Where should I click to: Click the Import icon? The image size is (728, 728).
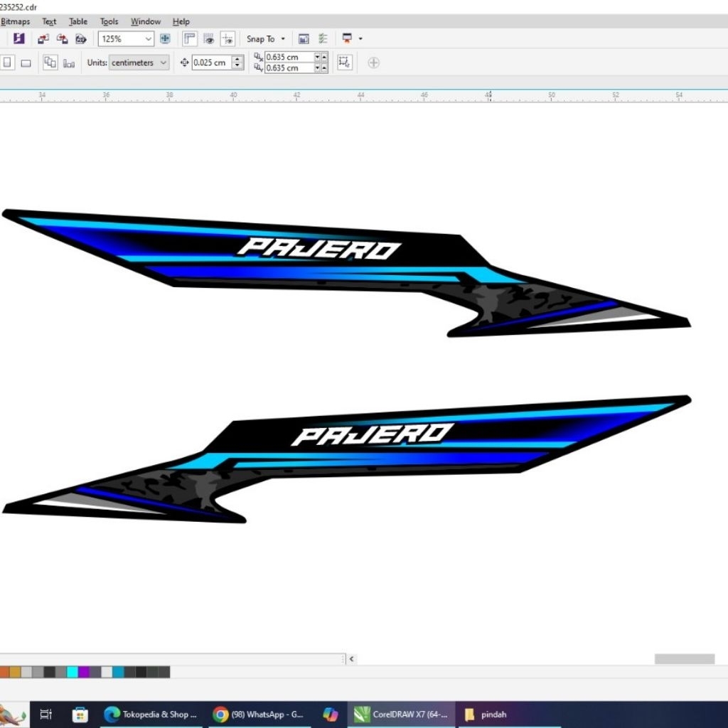[43, 39]
